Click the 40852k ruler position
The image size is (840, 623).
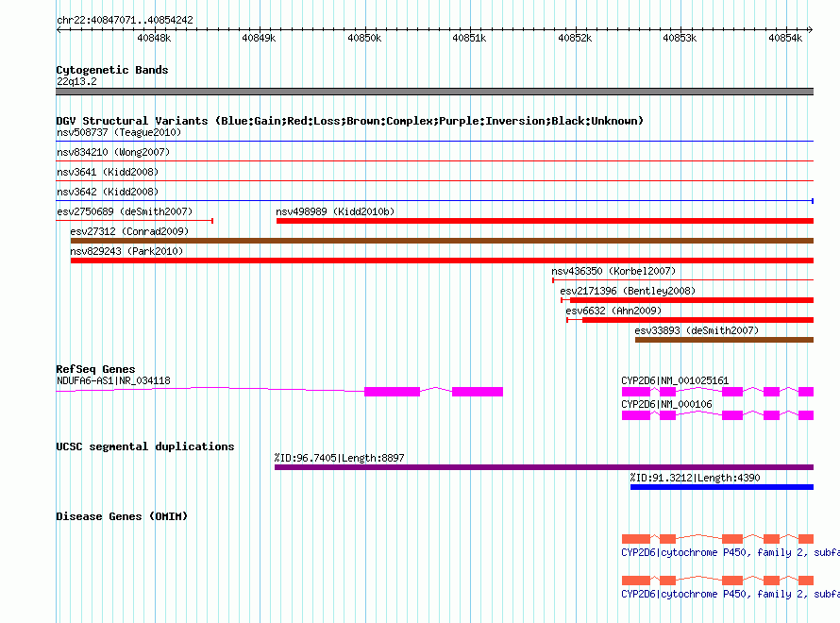point(575,38)
